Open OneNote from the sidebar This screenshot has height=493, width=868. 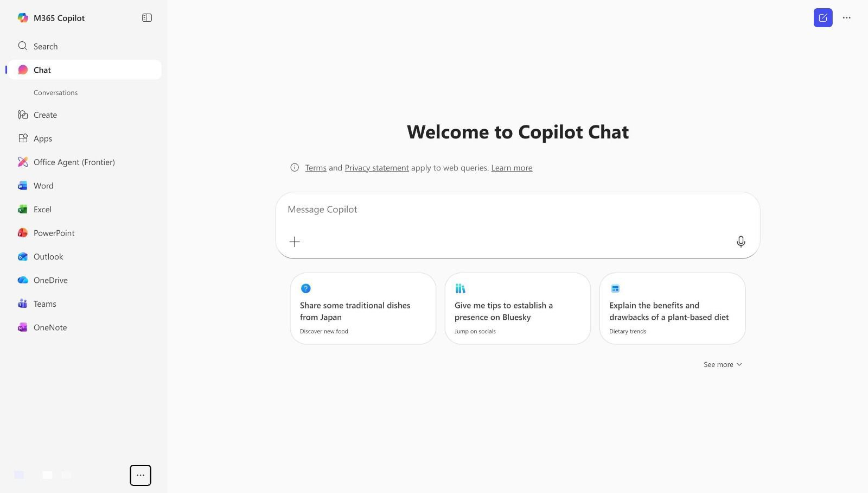(50, 327)
